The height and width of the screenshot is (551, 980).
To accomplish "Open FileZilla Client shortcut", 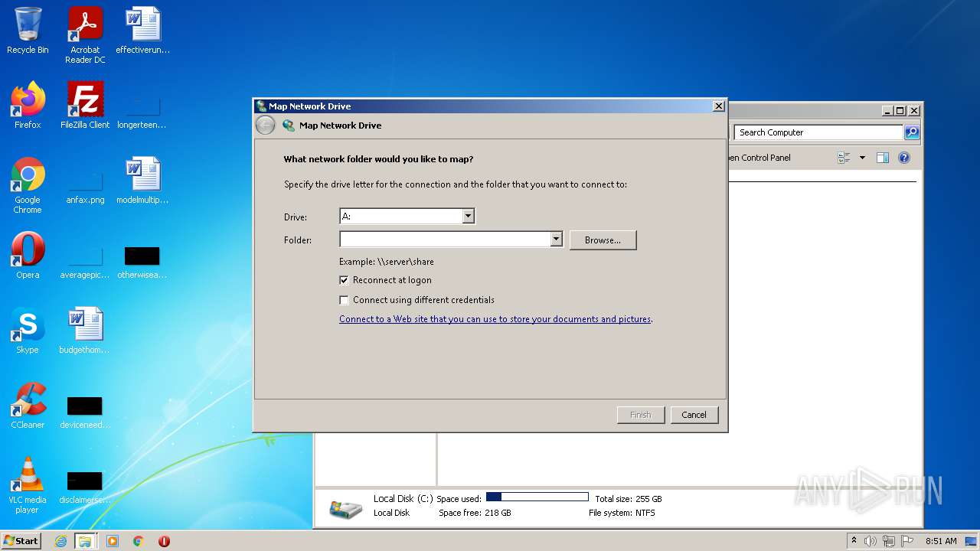I will tap(85, 106).
